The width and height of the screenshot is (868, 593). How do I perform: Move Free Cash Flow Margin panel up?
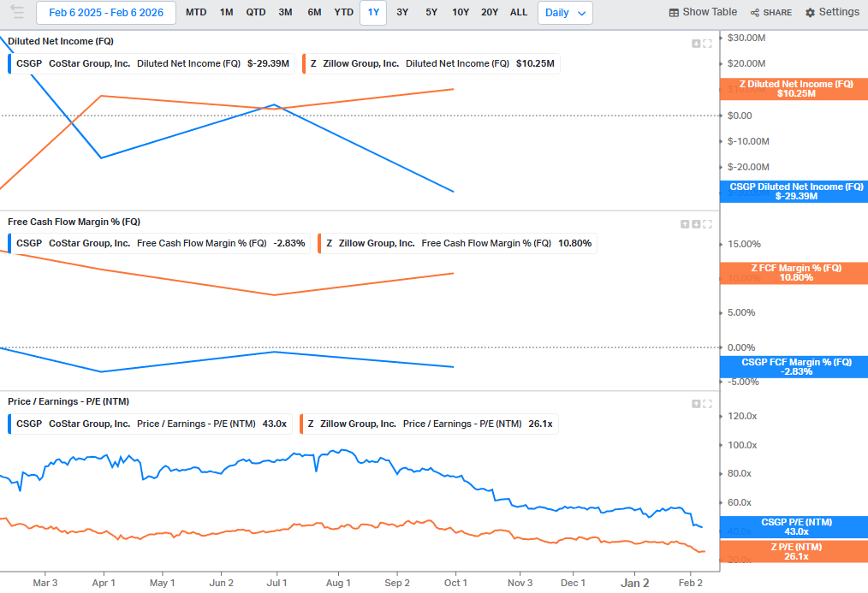click(x=685, y=224)
